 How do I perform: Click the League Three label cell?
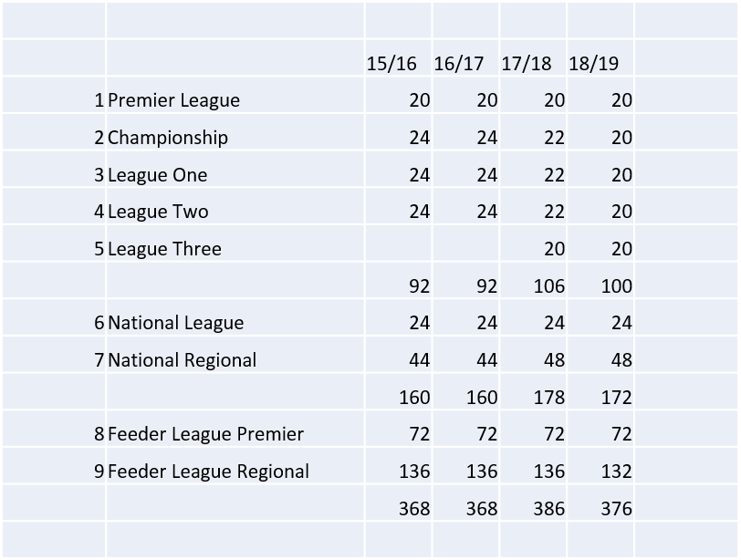[235, 244]
